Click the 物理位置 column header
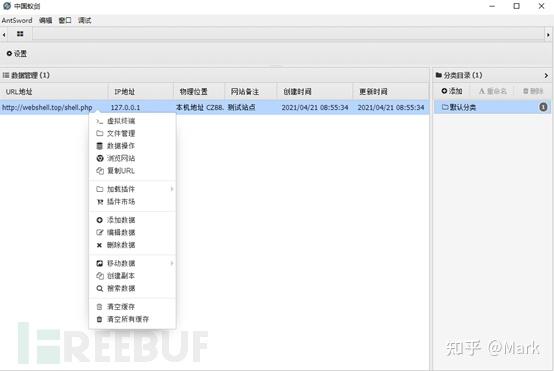The height and width of the screenshot is (371, 554). [199, 92]
